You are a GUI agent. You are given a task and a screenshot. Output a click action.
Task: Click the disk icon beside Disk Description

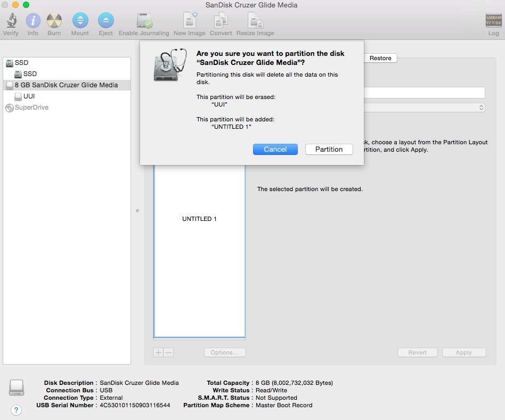(x=17, y=387)
